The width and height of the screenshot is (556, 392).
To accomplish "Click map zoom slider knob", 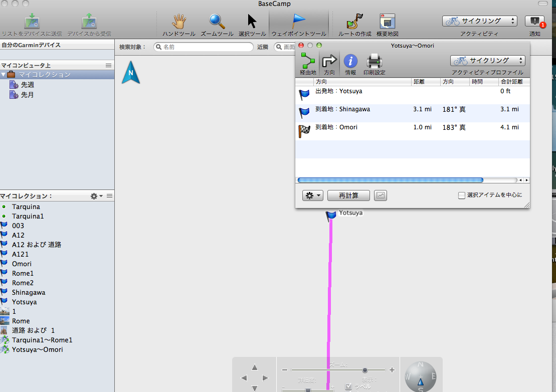I will [364, 370].
